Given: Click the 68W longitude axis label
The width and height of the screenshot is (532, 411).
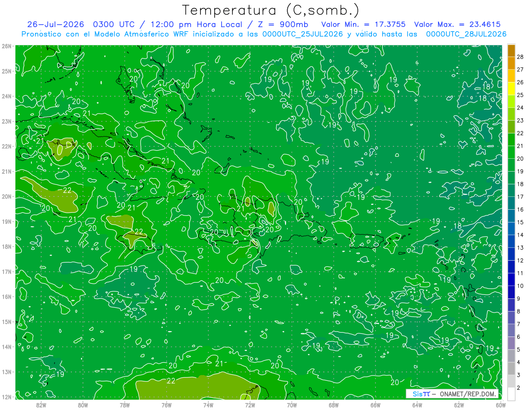Looking at the screenshot, I should click(x=333, y=405).
